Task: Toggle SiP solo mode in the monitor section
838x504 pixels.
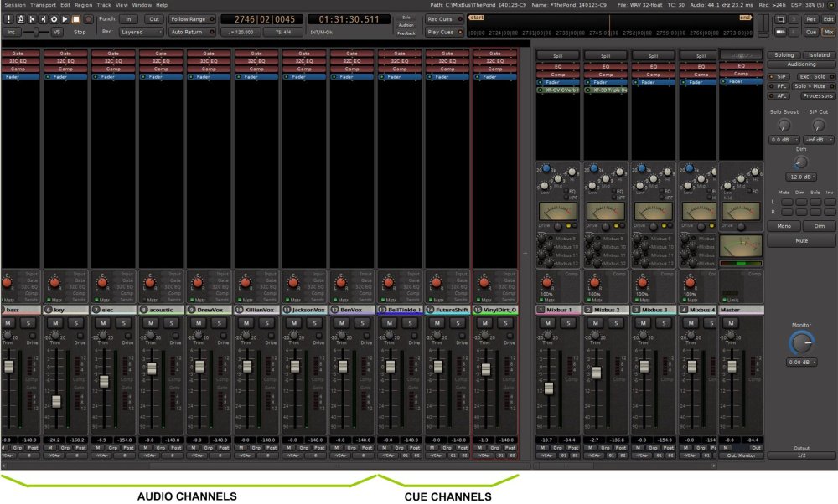Action: tap(779, 76)
